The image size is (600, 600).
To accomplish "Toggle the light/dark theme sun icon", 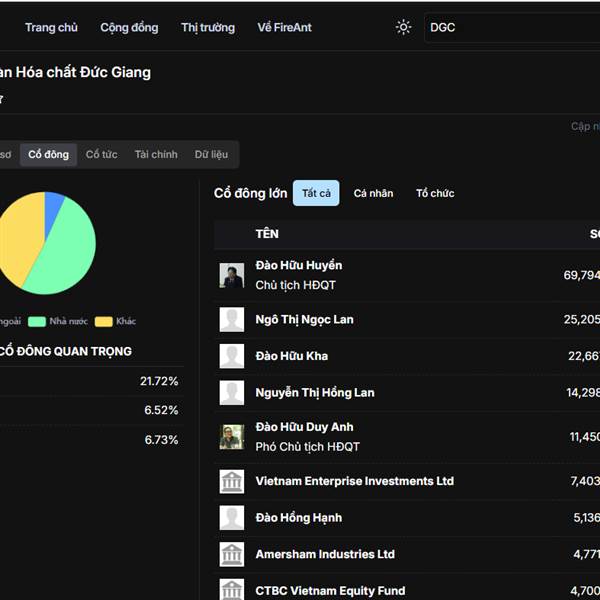I will [x=403, y=27].
